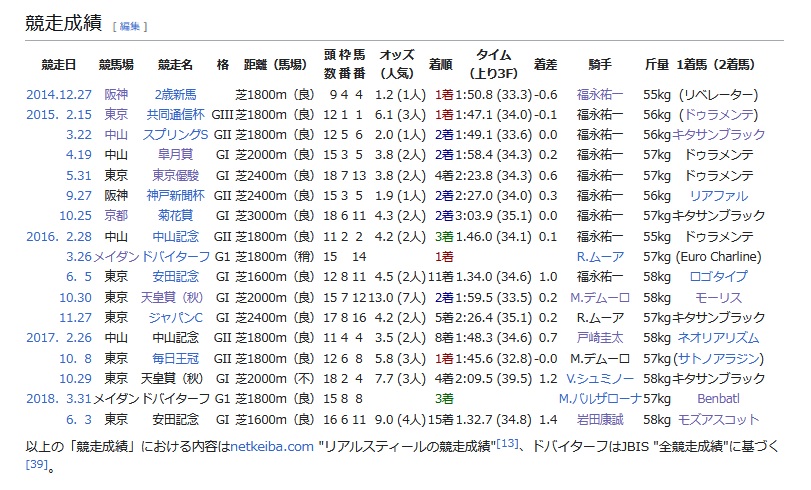Click 安田記念 link in the 6. 5 row
The image size is (811, 490).
point(175,276)
